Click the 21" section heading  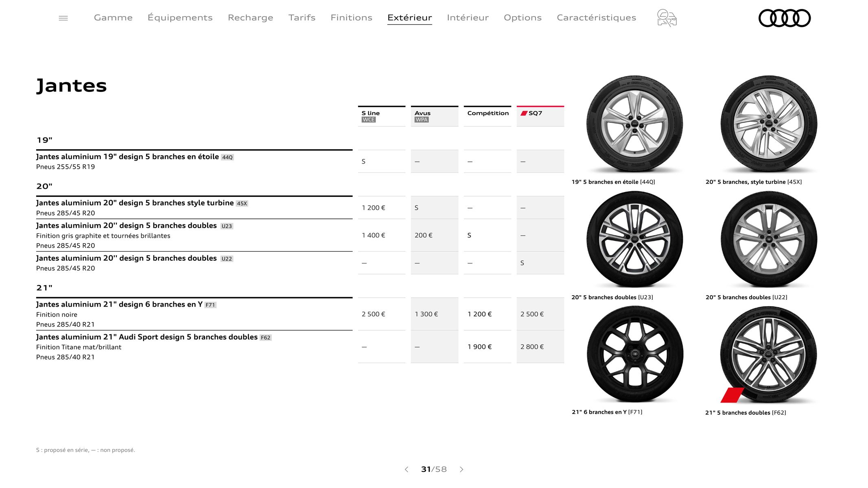[44, 288]
